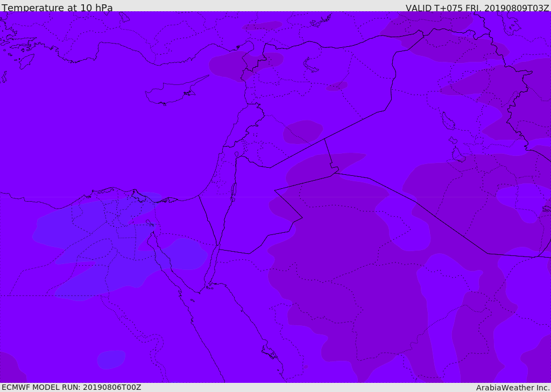Click Lake Tharthar in Iraq
Screen dimensions: 551x392
pyautogui.click(x=448, y=121)
